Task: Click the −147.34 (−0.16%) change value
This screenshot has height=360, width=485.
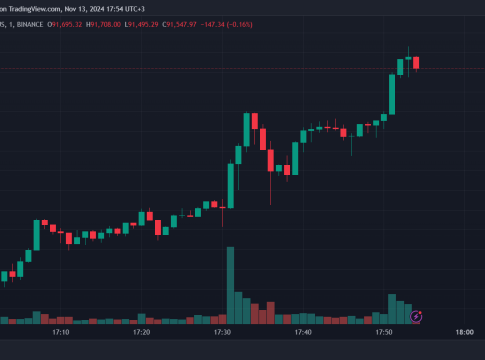Action: [227, 25]
